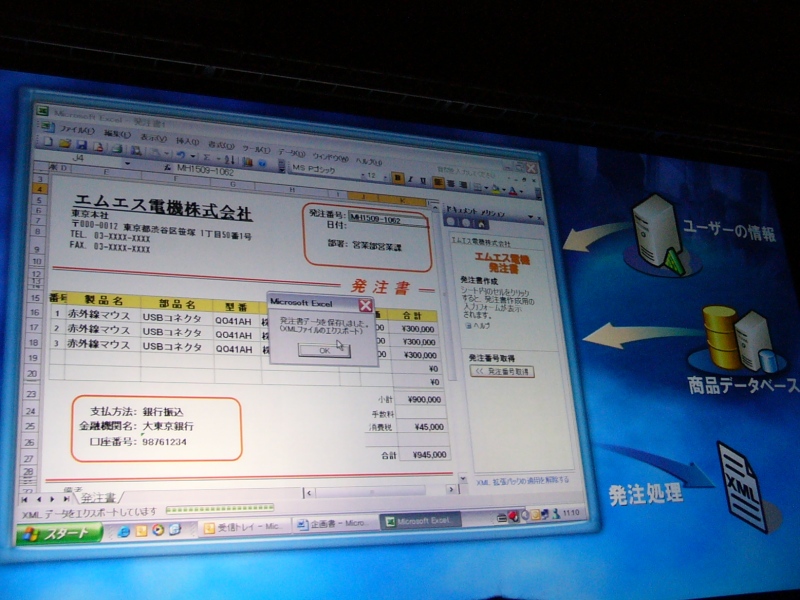Click the Windows スタート button
The height and width of the screenshot is (600, 800).
(59, 534)
